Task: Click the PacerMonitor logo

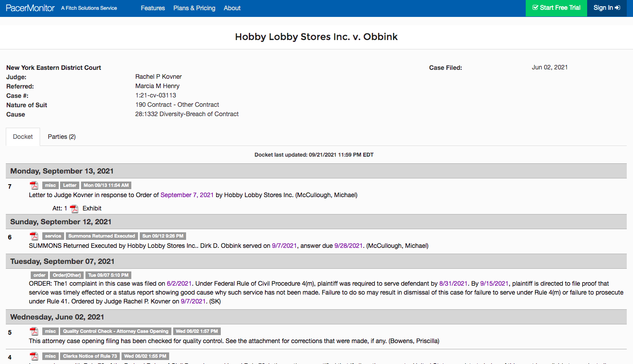Action: click(30, 8)
